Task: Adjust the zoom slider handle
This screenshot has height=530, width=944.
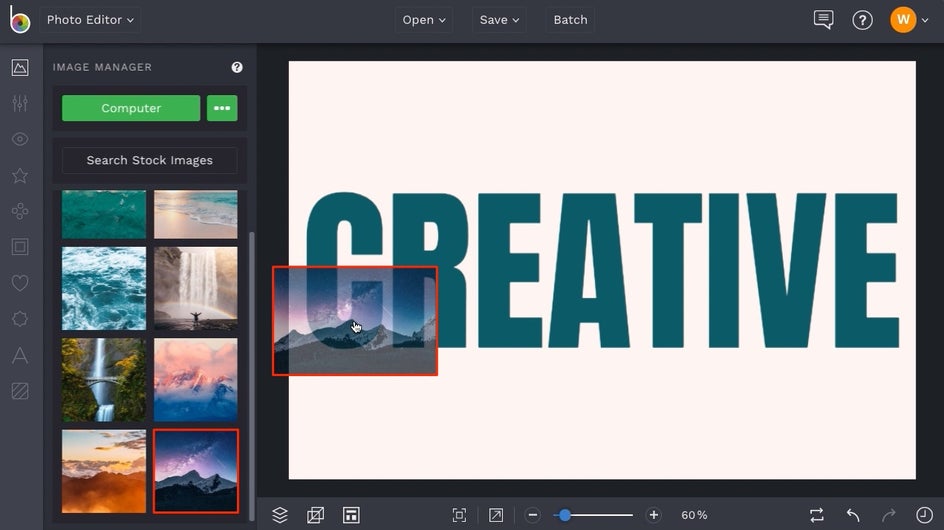Action: point(565,515)
